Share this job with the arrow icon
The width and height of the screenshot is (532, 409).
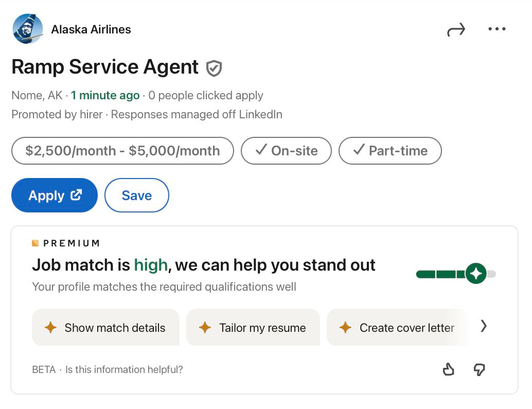(x=456, y=30)
